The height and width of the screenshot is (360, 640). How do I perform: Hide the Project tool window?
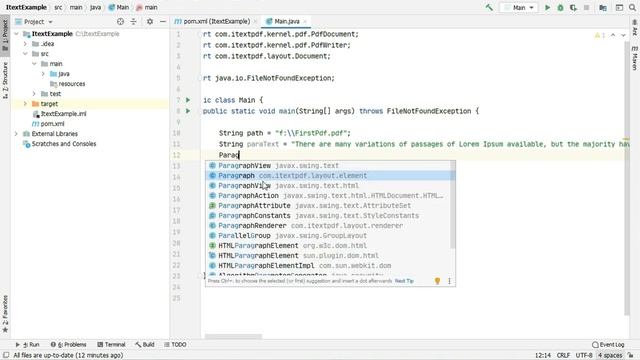tap(163, 22)
